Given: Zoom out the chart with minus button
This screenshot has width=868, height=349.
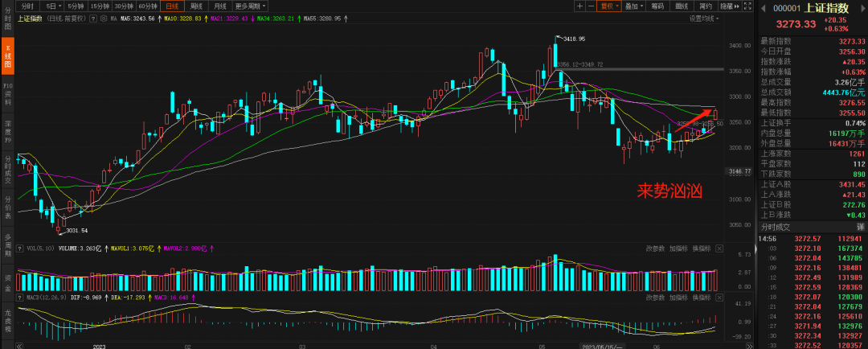Looking at the screenshot, I should pos(592,6).
